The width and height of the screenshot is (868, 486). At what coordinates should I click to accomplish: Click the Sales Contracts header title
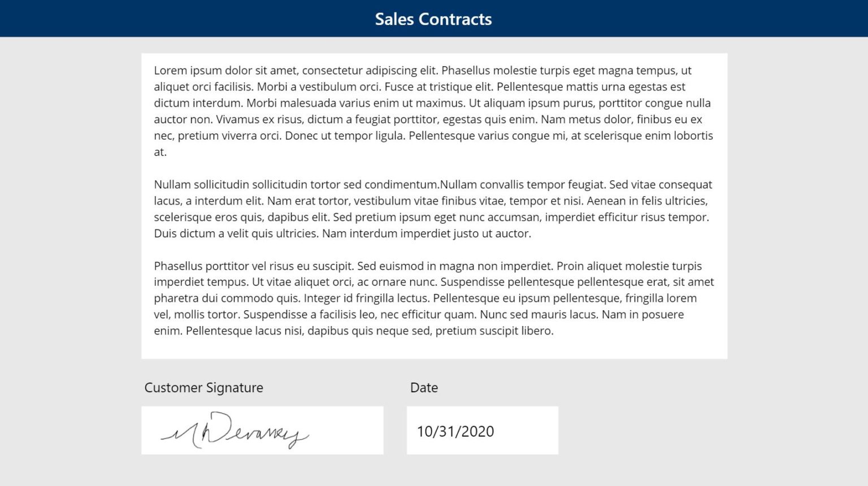[x=433, y=19]
